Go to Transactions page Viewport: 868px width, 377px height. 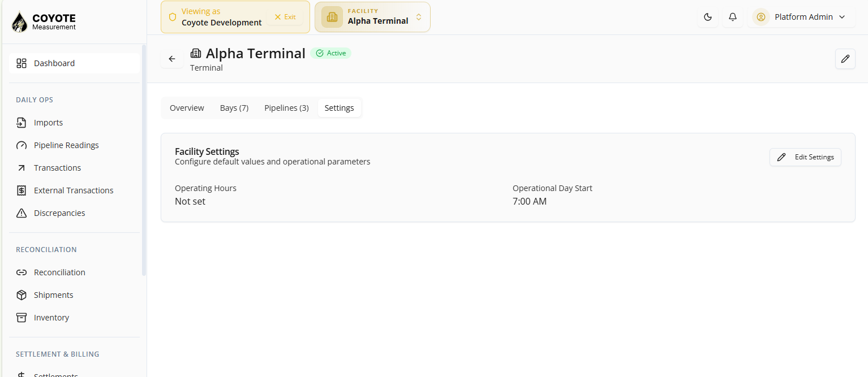74,168
